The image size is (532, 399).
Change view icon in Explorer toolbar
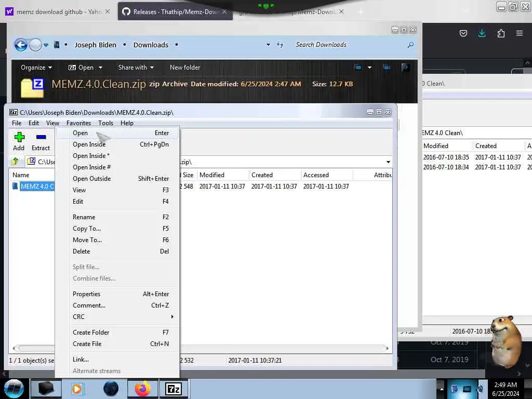tap(358, 67)
